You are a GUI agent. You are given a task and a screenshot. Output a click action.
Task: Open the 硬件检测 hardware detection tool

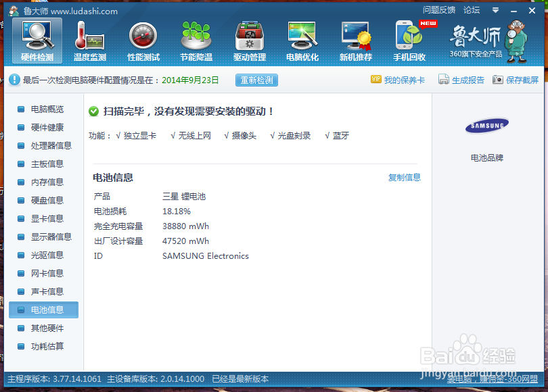click(x=37, y=41)
